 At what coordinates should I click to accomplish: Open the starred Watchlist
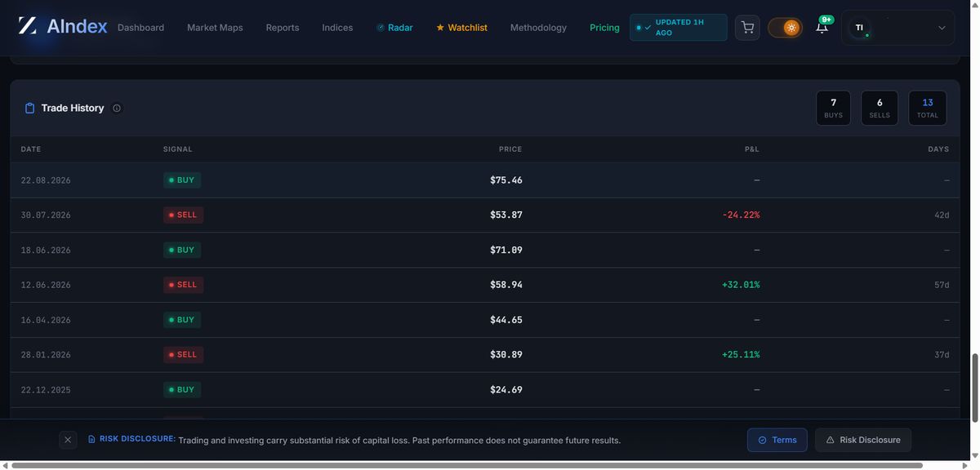coord(461,28)
